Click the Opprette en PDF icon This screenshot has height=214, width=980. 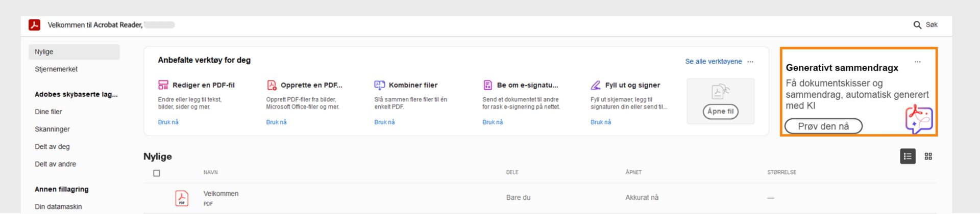[272, 85]
